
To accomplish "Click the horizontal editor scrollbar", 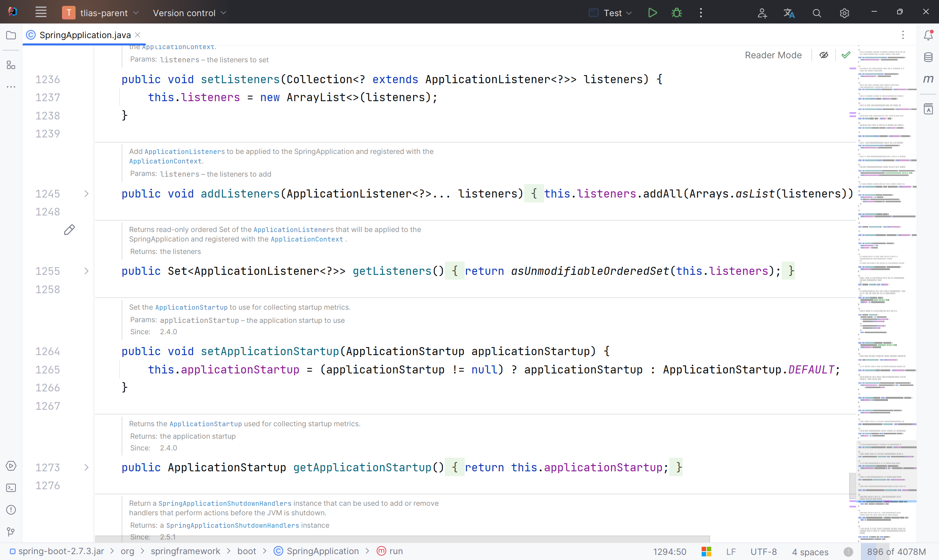I will click(402, 538).
